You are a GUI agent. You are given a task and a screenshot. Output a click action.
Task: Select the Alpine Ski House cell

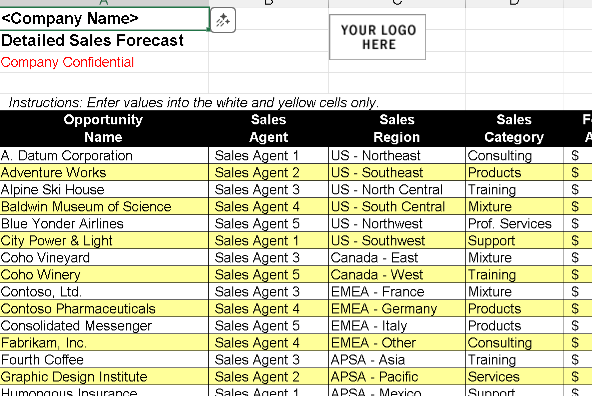coord(104,189)
